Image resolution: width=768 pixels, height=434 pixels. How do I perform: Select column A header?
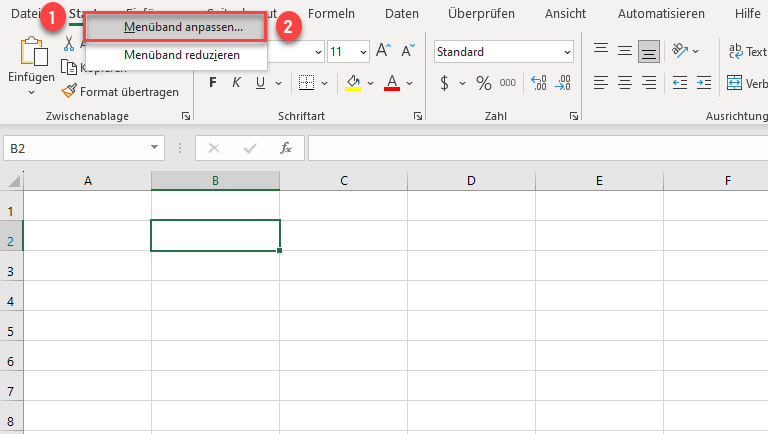(x=88, y=181)
